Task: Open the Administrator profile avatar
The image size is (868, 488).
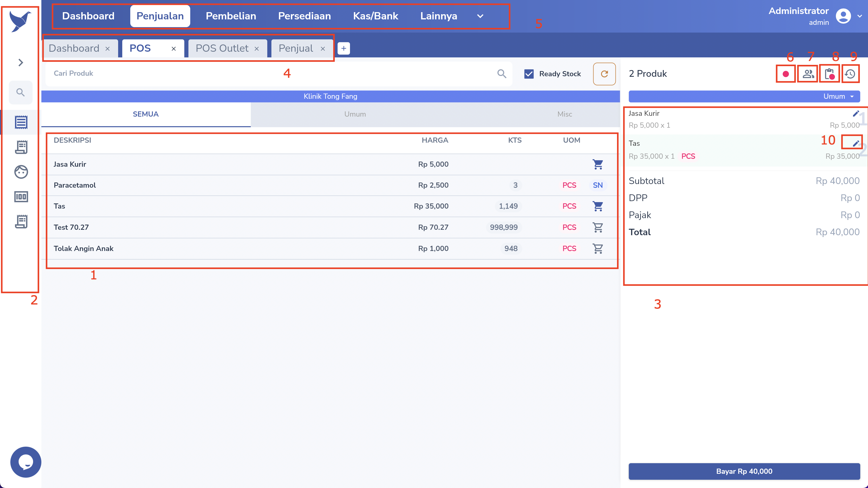Action: coord(843,16)
